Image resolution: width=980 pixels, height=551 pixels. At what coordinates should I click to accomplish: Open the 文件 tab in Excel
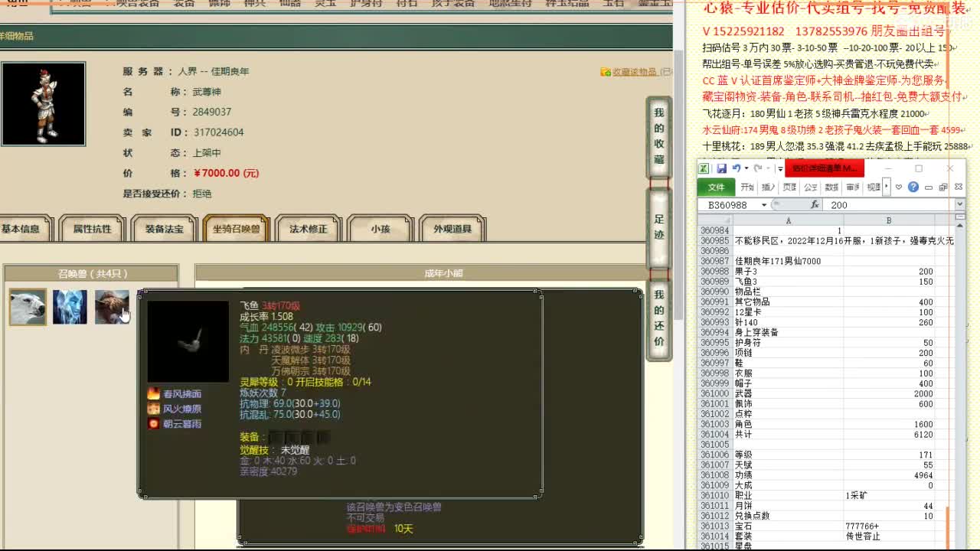(717, 187)
